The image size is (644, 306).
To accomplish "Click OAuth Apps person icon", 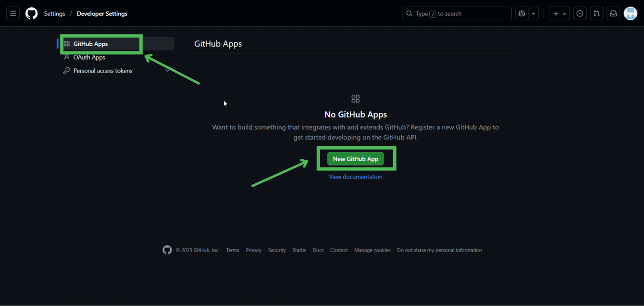I will tap(67, 57).
